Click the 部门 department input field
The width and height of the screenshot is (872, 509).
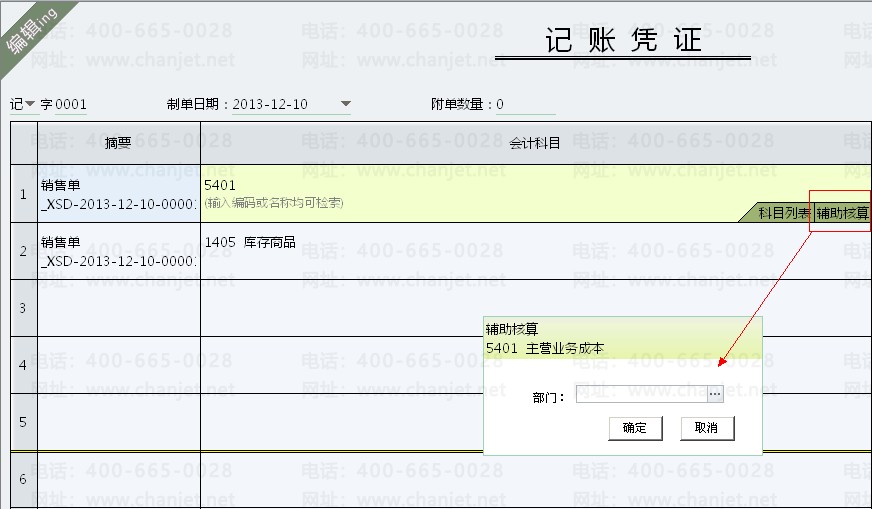tap(640, 395)
